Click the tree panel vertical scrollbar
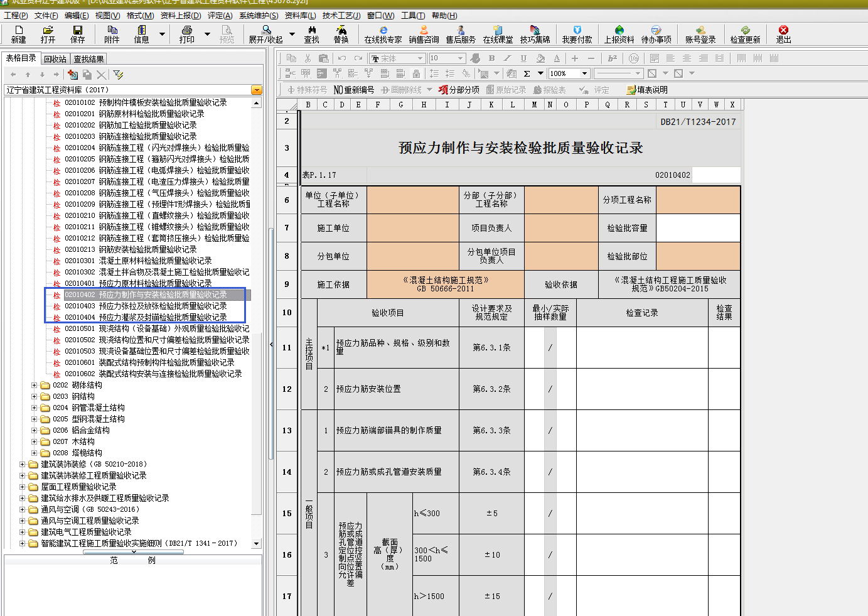Screen dimensions: 868x616 (256, 323)
